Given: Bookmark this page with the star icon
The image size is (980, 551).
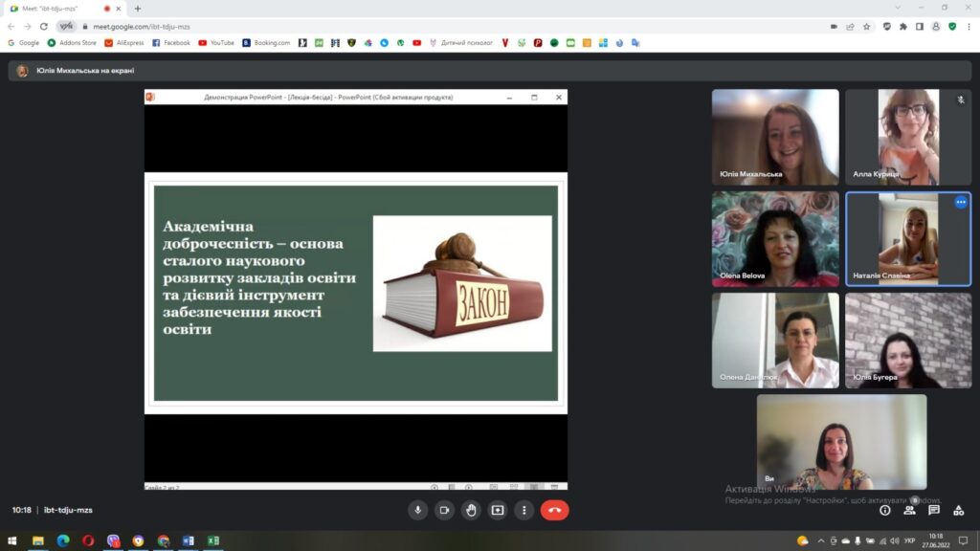Looking at the screenshot, I should tap(866, 27).
